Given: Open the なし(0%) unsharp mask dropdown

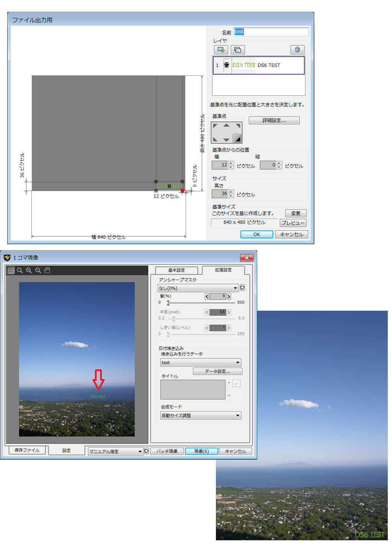Looking at the screenshot, I should (198, 288).
